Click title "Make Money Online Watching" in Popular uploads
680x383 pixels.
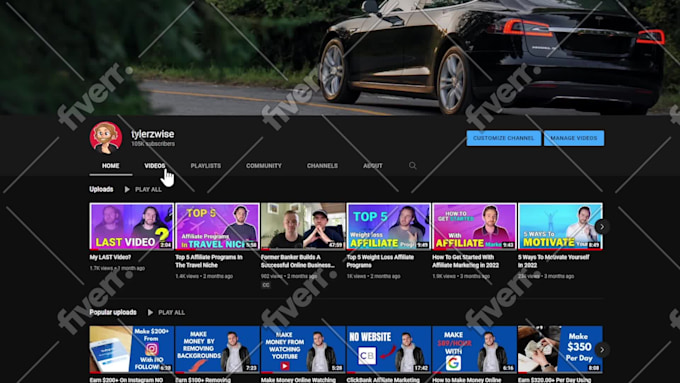click(298, 380)
